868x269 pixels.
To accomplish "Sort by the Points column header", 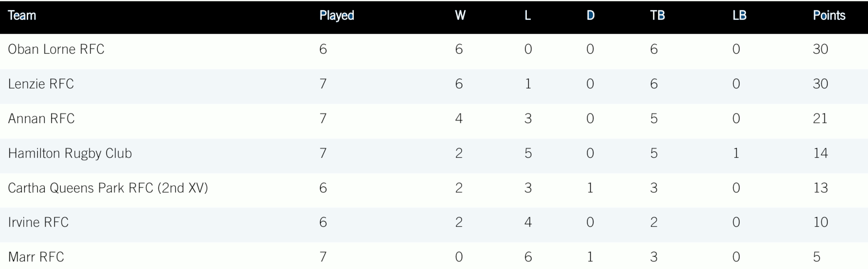I will (829, 16).
